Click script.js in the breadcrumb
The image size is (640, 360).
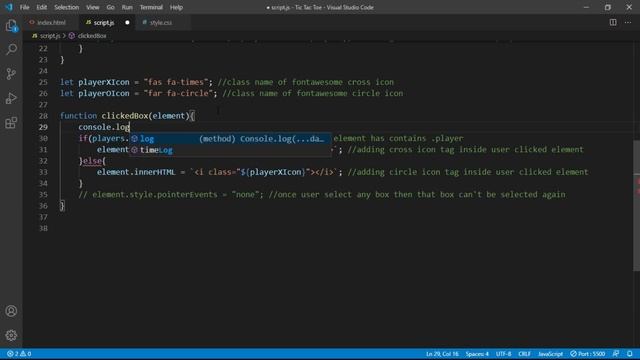(50, 36)
